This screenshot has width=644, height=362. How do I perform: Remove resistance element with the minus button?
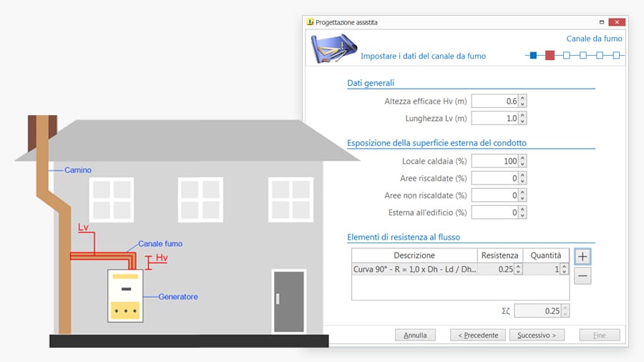tap(582, 276)
